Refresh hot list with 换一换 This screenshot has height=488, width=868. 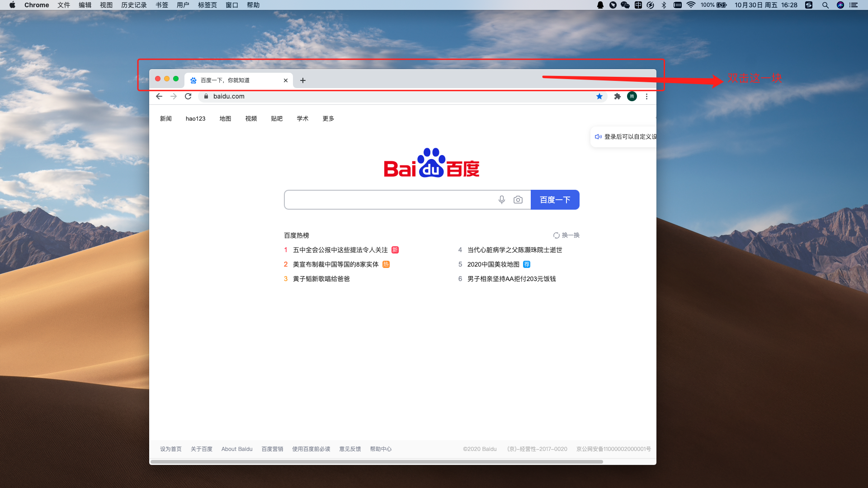(x=566, y=235)
